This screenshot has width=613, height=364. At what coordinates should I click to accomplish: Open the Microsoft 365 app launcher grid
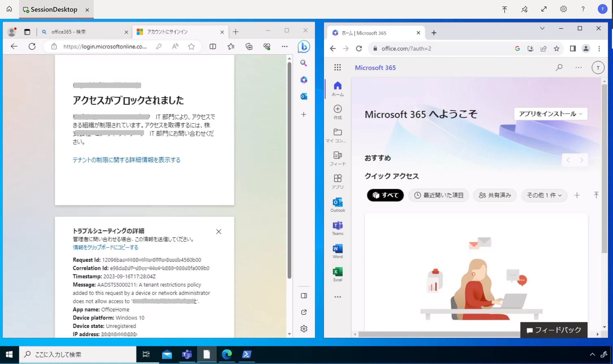pos(337,67)
